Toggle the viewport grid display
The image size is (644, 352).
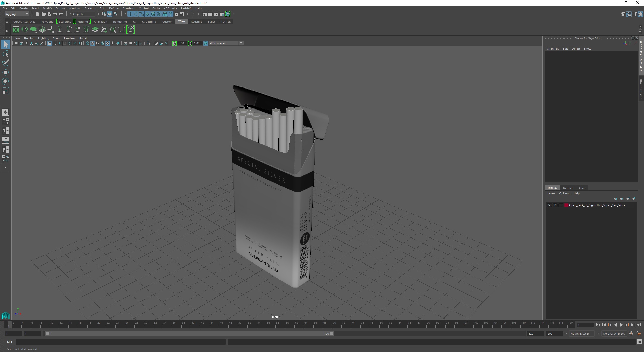pyautogui.click(x=50, y=43)
